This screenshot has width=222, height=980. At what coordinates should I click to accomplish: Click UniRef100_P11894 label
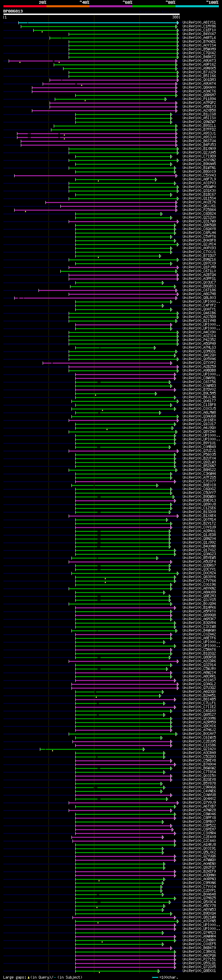click(x=199, y=99)
